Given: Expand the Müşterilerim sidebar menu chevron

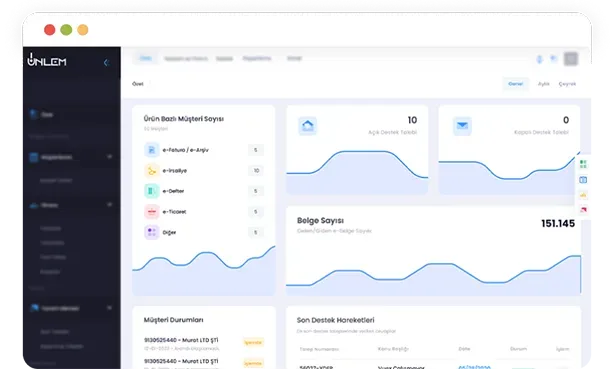Looking at the screenshot, I should [110, 157].
